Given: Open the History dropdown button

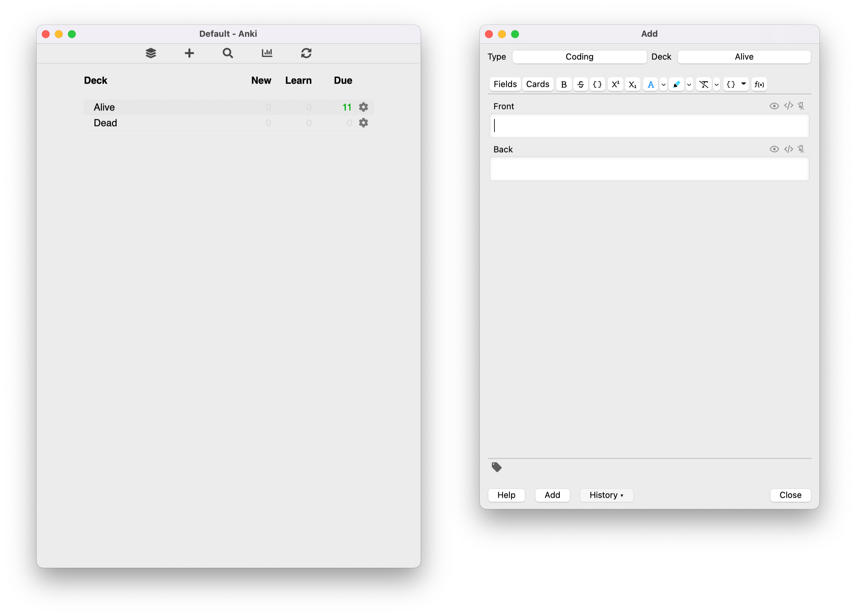Looking at the screenshot, I should point(606,495).
